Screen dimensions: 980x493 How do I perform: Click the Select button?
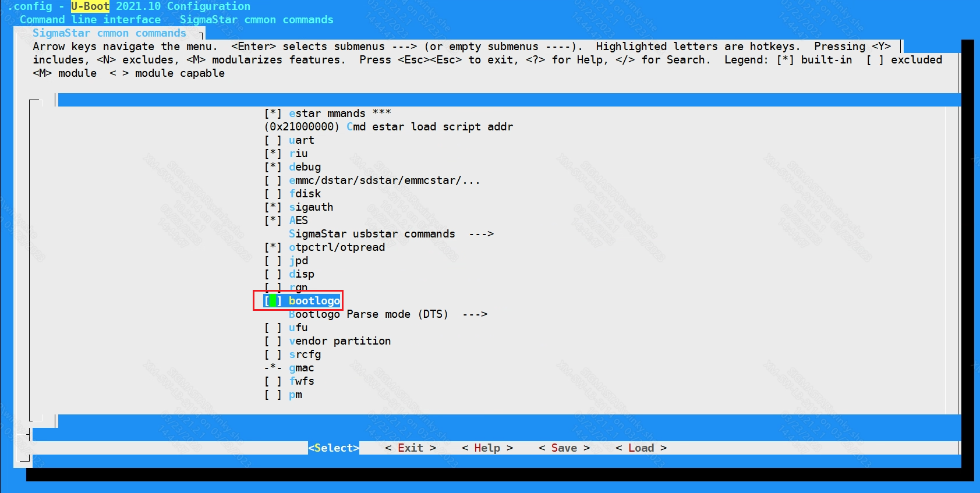(334, 448)
